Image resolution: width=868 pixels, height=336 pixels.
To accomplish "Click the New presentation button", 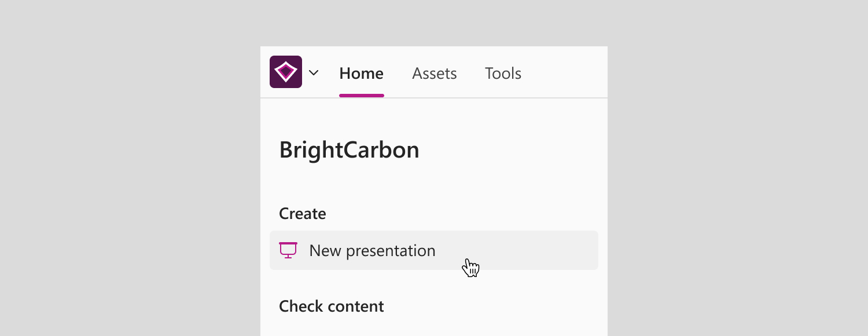I will [x=434, y=250].
